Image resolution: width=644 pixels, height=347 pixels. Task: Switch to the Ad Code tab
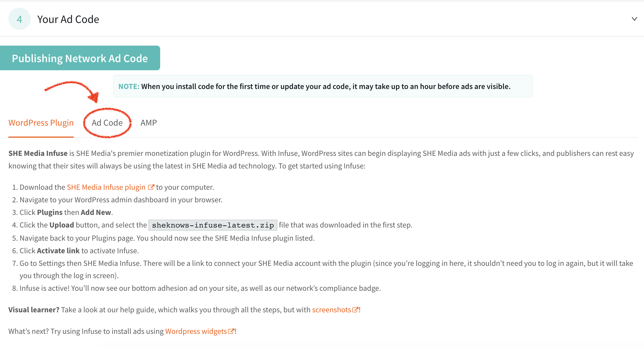point(107,123)
